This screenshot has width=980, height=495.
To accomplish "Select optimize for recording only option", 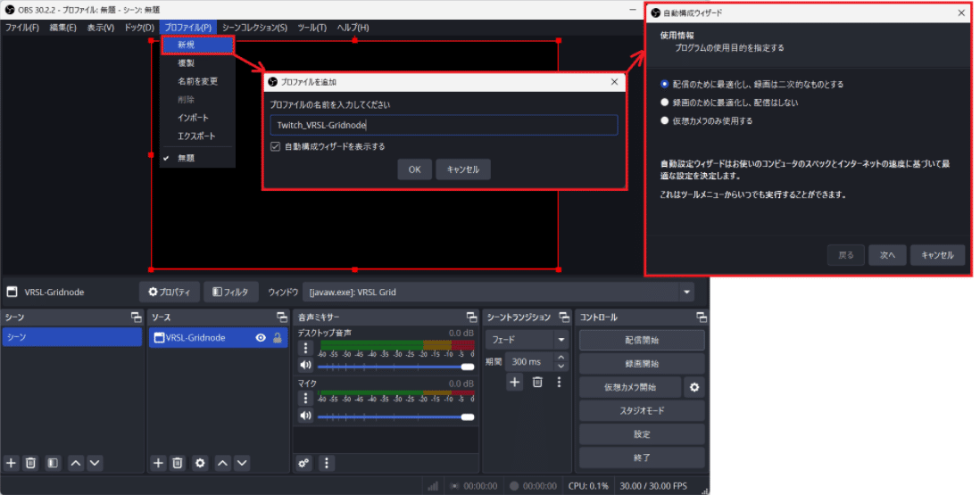I will (664, 103).
